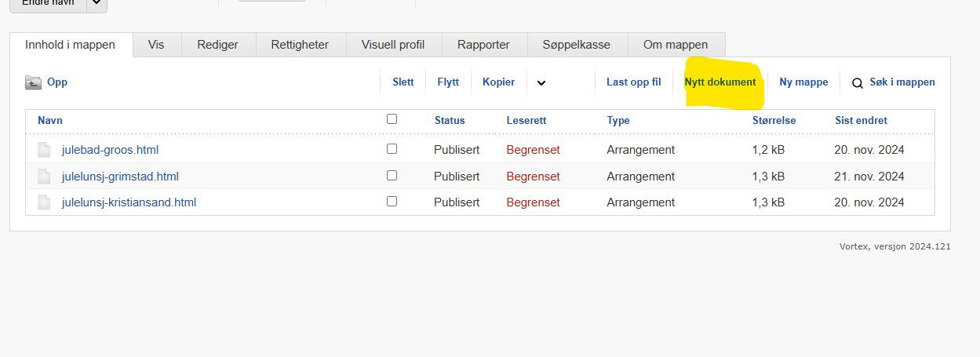Click the 1,2 kB size value
980x357 pixels.
768,150
